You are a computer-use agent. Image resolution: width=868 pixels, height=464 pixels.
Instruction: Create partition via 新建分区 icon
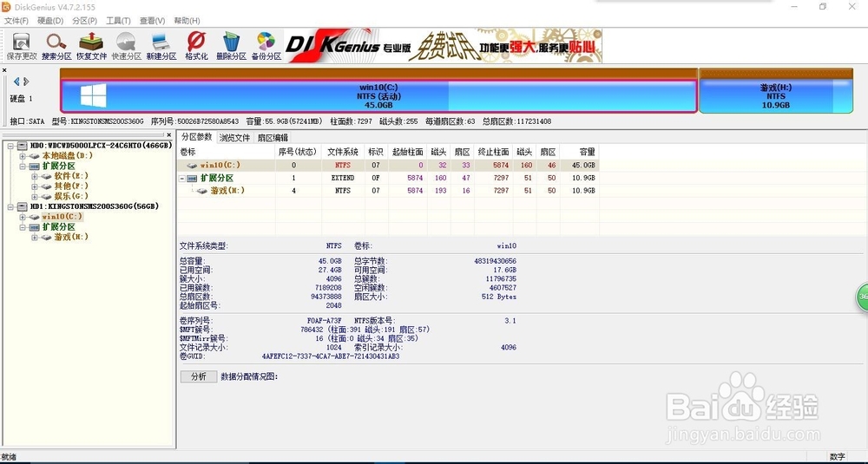161,46
